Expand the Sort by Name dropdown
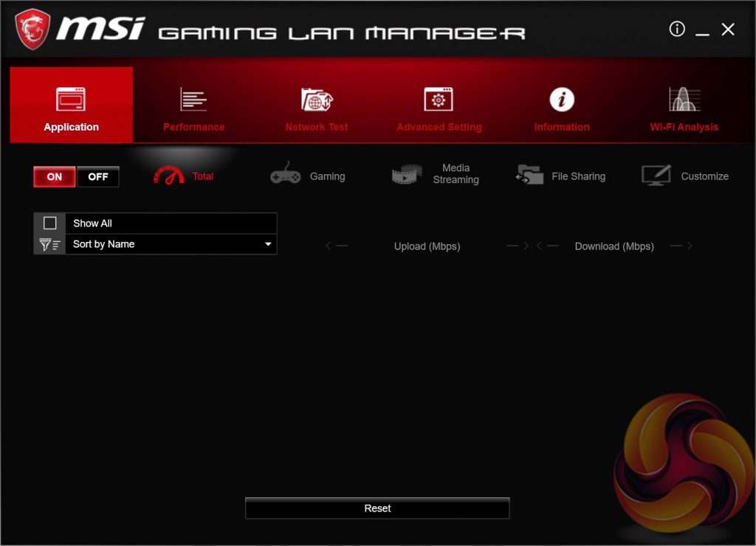 [171, 244]
